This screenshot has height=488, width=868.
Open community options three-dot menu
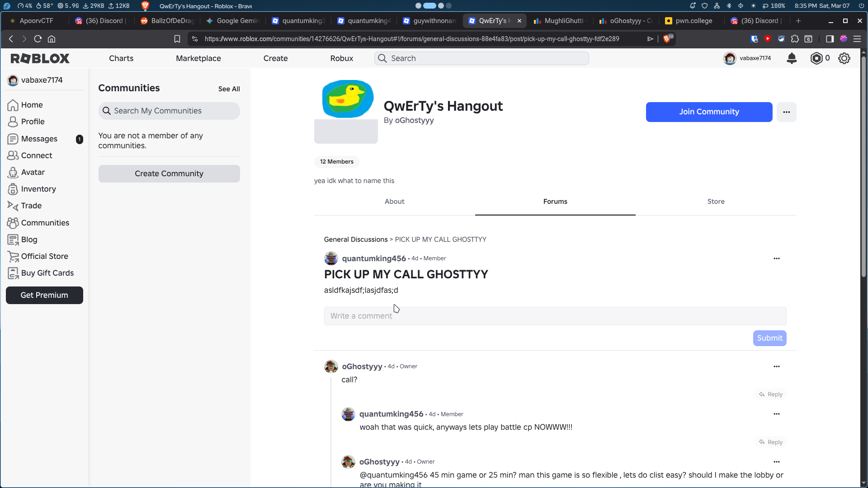(x=786, y=112)
